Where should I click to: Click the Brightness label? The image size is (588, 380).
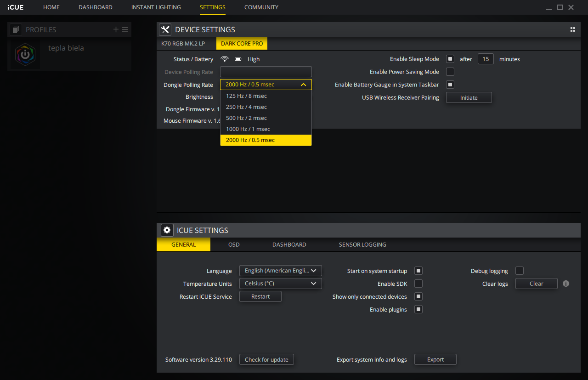(199, 97)
